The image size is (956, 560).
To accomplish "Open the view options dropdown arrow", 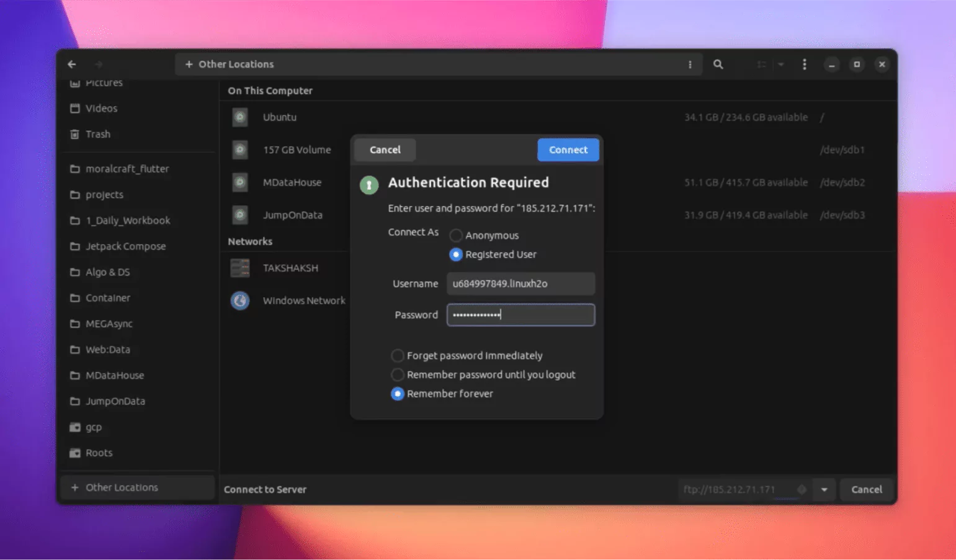I will click(781, 64).
